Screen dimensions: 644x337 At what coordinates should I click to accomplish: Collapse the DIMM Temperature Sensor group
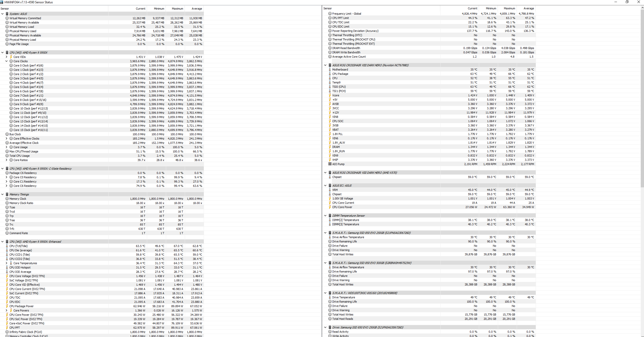point(325,216)
